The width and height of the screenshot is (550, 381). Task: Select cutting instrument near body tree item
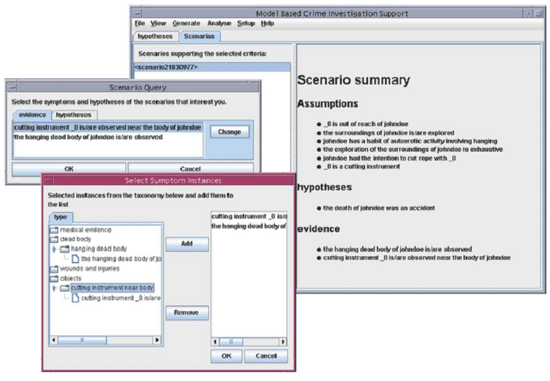112,288
